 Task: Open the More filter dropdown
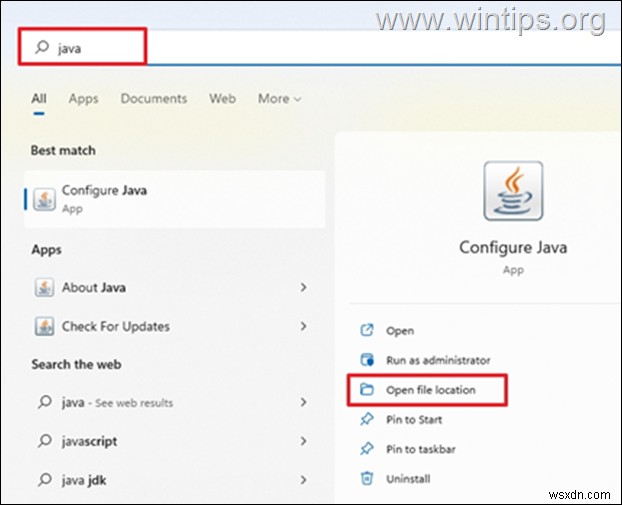coord(279,98)
